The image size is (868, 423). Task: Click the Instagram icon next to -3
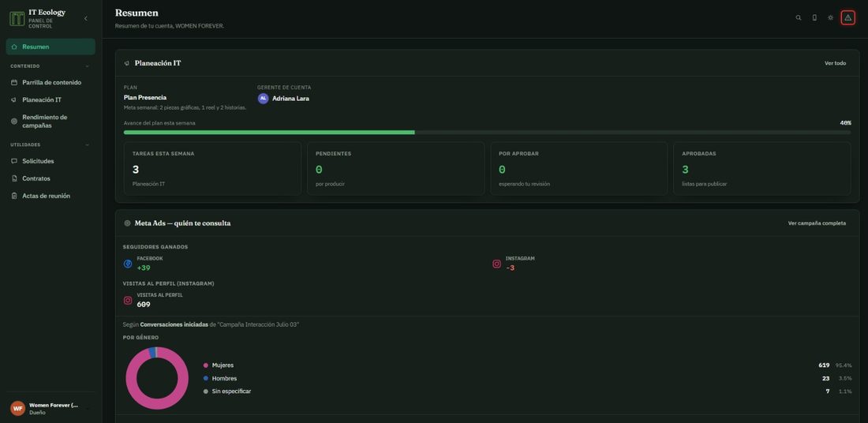(496, 264)
